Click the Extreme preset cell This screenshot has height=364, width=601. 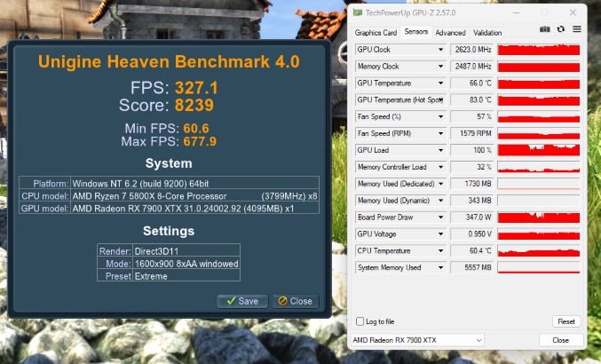tap(186, 276)
